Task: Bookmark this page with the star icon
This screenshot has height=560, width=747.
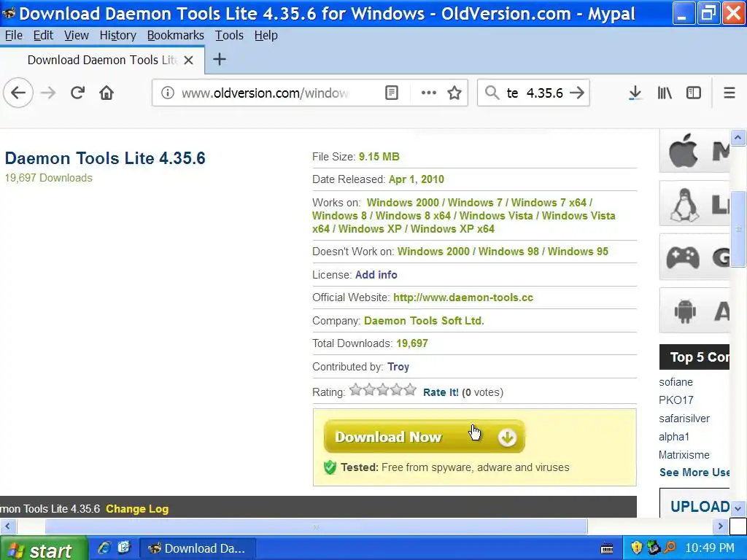Action: 454,93
